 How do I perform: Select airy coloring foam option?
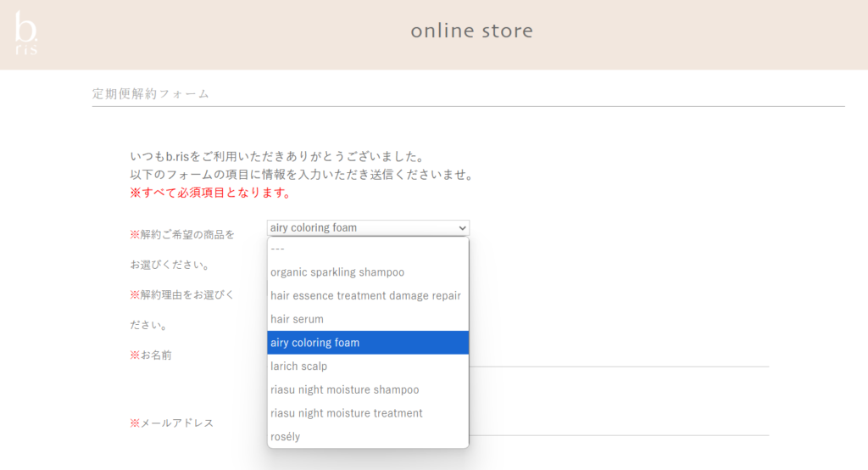tap(368, 343)
